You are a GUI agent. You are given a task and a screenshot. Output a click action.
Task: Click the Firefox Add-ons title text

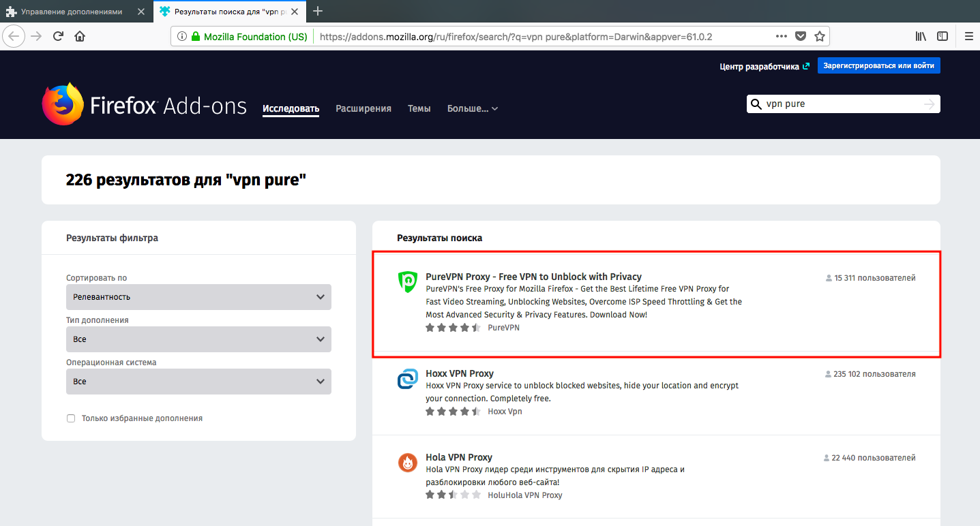pyautogui.click(x=168, y=106)
